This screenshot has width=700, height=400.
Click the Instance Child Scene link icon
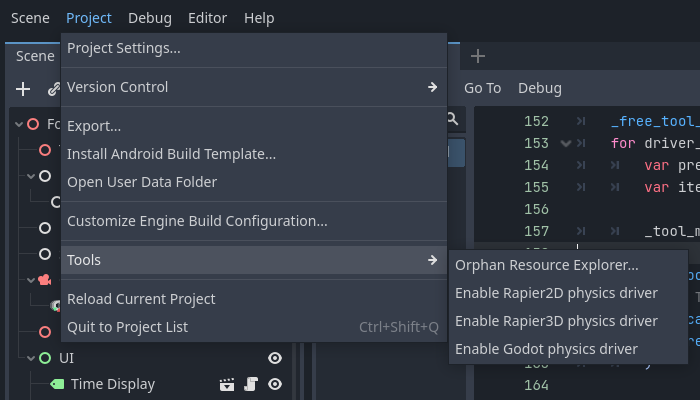coord(54,89)
